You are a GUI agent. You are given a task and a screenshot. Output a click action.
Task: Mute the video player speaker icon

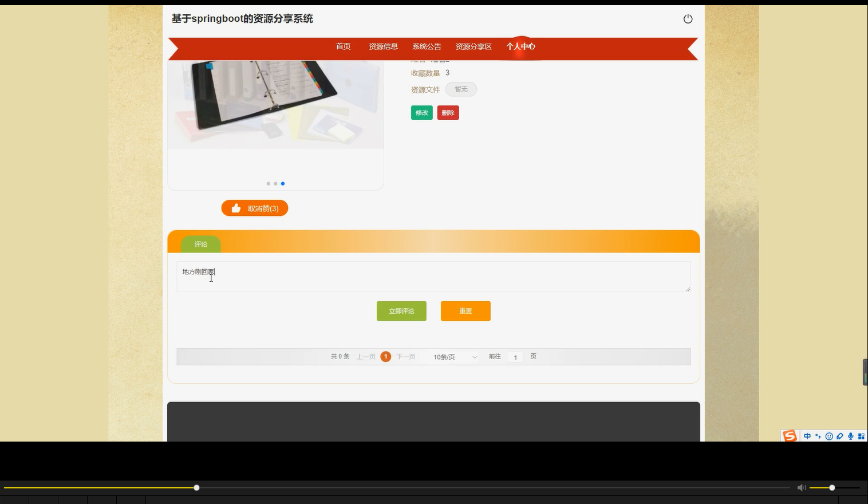pyautogui.click(x=801, y=487)
